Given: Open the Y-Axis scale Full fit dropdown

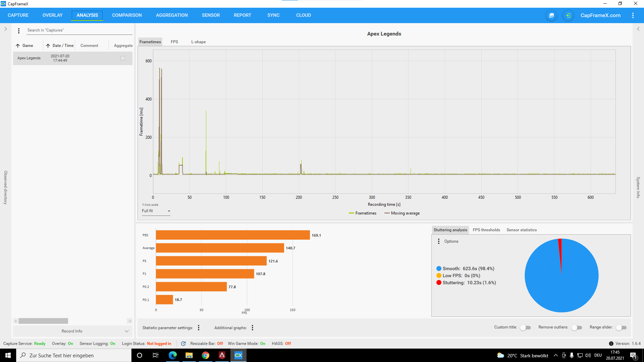Looking at the screenshot, I should tap(156, 211).
